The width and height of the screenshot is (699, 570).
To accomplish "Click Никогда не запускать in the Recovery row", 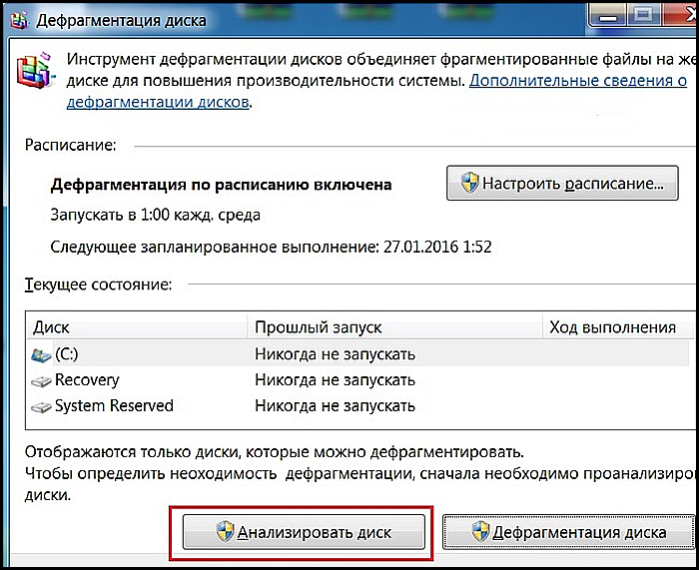I will click(x=335, y=380).
